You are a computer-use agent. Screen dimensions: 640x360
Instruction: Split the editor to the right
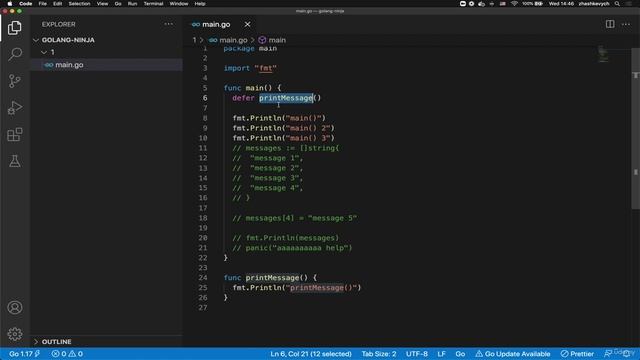[610, 24]
